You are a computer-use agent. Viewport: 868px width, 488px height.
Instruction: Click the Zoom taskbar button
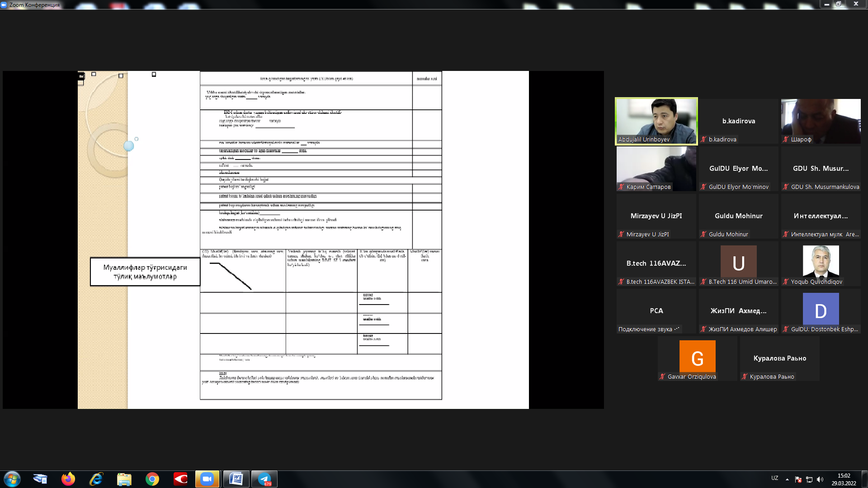pos(207,479)
